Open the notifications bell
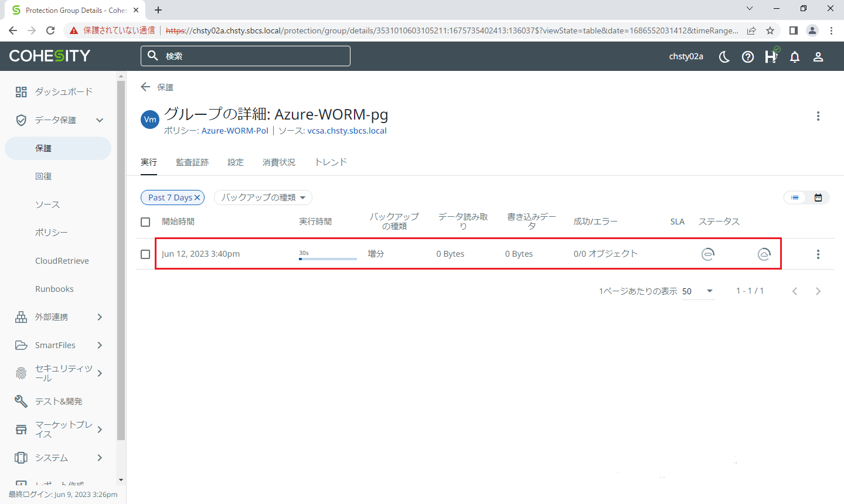 point(795,57)
